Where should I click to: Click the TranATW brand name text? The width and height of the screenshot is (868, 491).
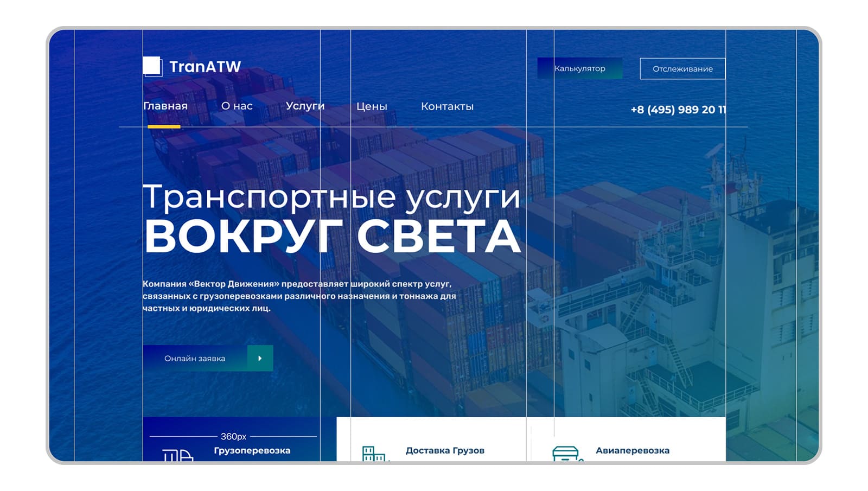click(x=205, y=67)
